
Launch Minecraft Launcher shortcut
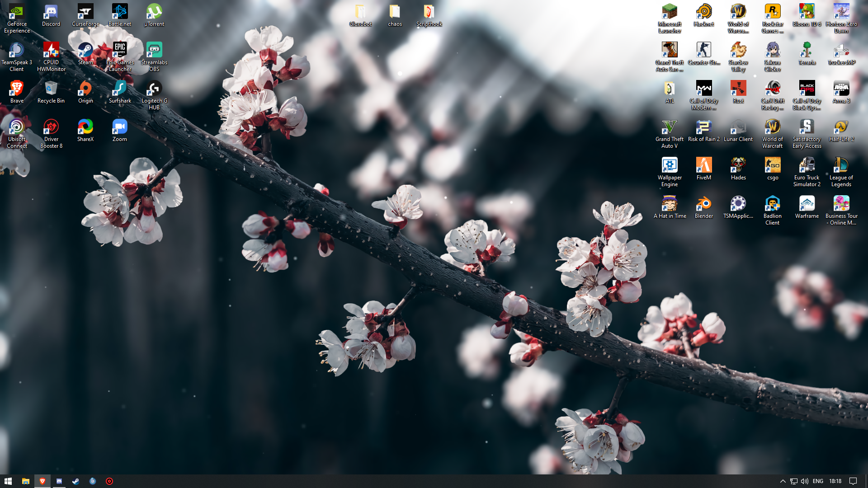click(x=670, y=18)
